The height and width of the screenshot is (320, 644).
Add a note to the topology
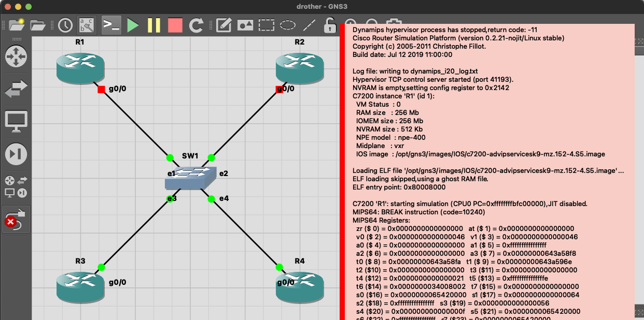pyautogui.click(x=223, y=24)
